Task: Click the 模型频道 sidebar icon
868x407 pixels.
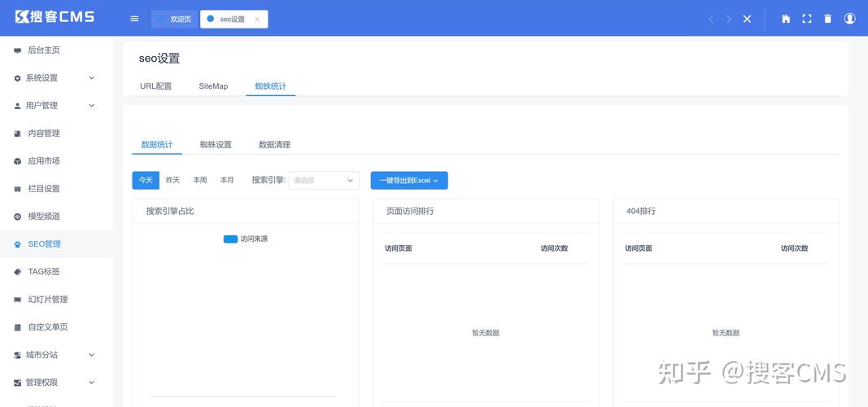Action: [x=17, y=217]
